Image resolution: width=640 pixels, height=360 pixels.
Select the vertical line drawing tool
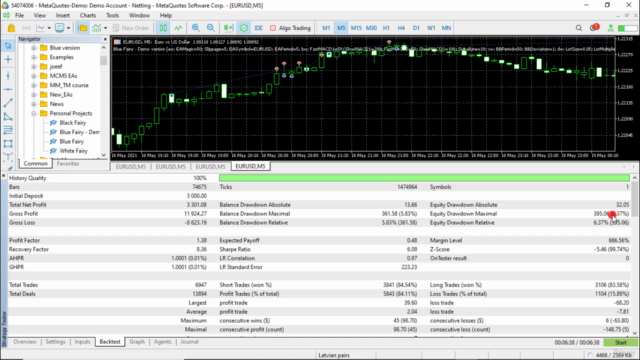click(x=8, y=75)
